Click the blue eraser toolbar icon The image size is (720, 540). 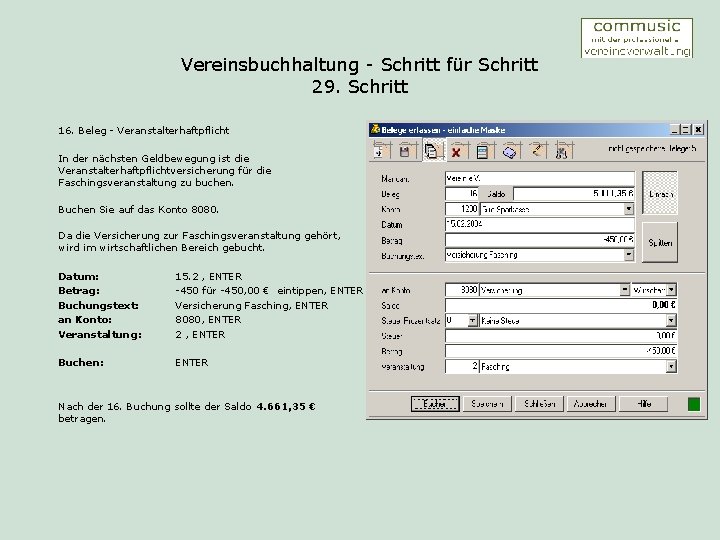point(510,151)
